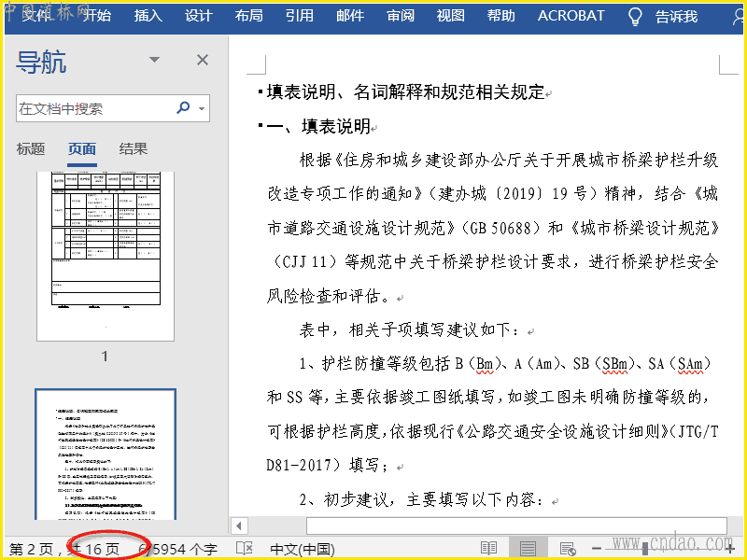The height and width of the screenshot is (560, 747).
Task: Switch to the 插入 ribbon tab
Action: pyautogui.click(x=148, y=16)
